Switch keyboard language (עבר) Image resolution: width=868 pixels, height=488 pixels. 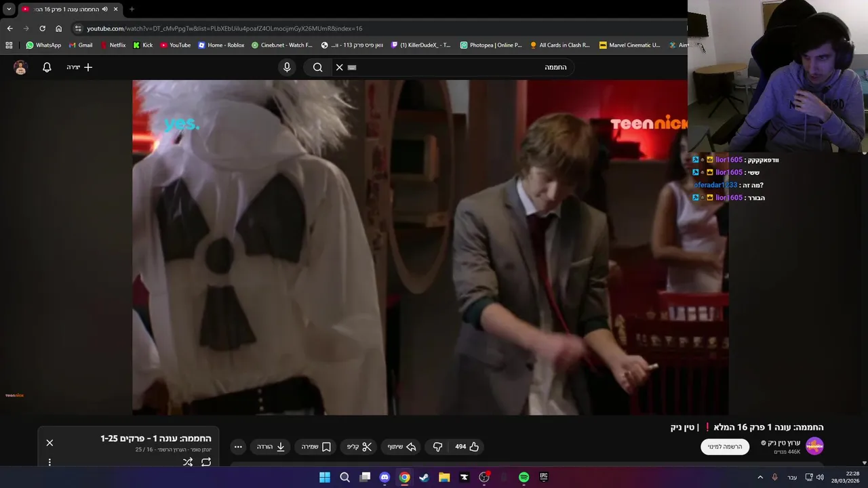792,477
